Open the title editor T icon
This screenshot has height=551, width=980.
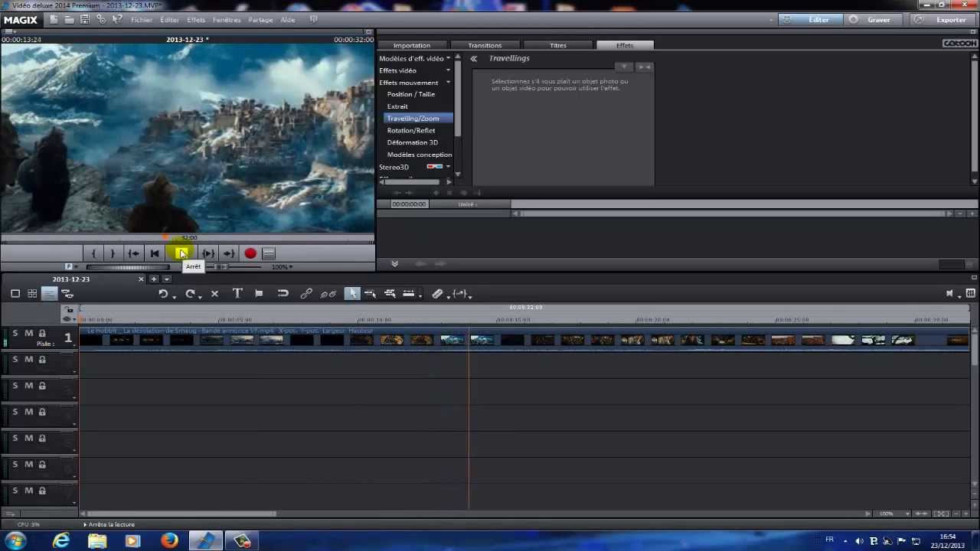pos(237,293)
